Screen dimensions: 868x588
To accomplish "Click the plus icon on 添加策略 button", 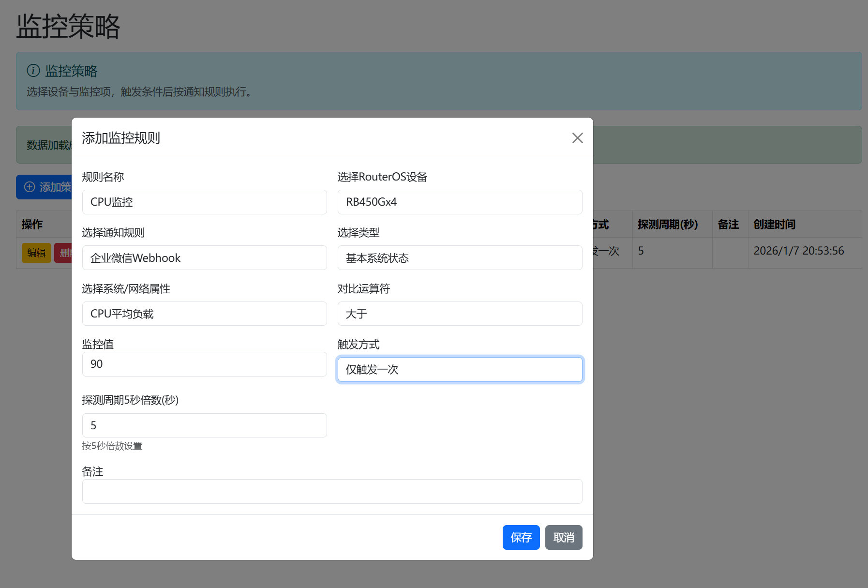I will (30, 187).
